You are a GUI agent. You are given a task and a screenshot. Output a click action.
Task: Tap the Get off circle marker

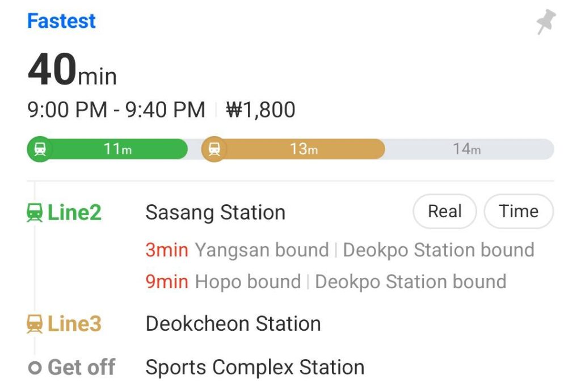(x=35, y=368)
